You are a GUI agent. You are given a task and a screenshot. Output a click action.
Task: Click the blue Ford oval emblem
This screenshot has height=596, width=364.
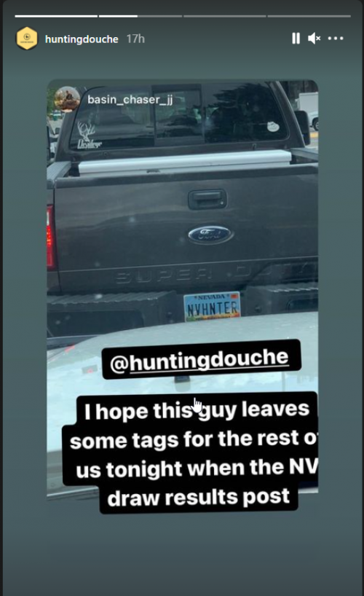pos(210,235)
